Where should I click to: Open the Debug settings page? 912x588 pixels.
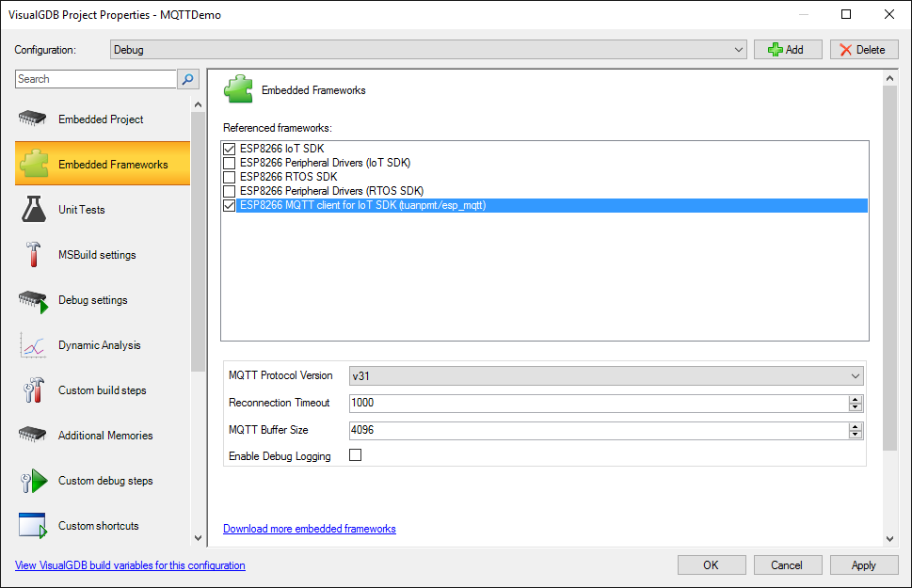103,300
